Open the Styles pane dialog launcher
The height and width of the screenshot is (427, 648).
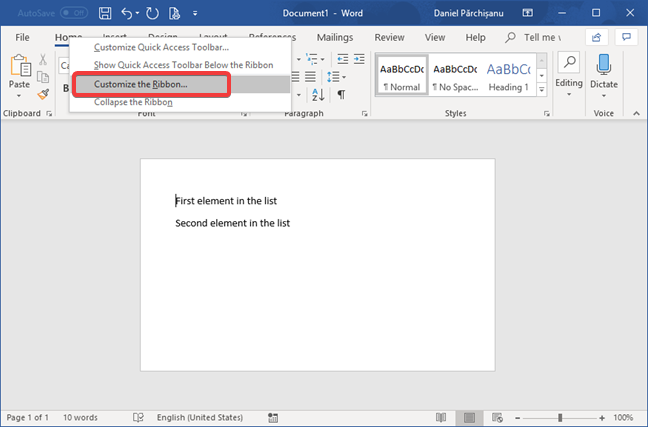pyautogui.click(x=547, y=114)
